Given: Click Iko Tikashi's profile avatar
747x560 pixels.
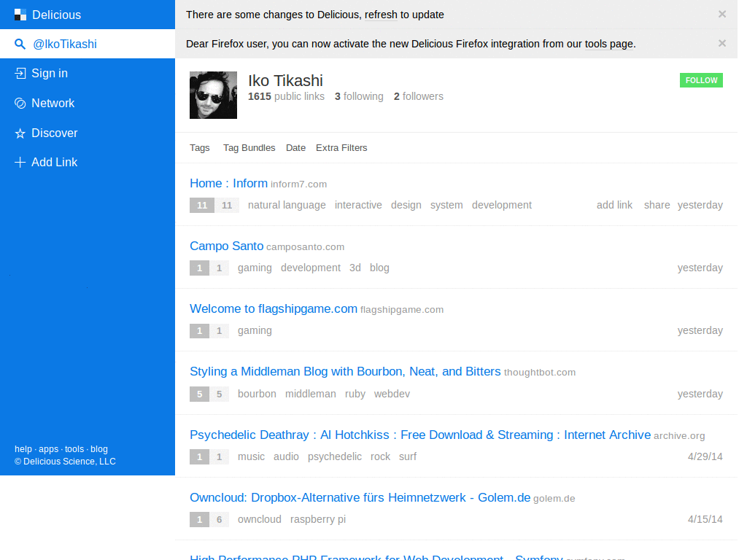Looking at the screenshot, I should (213, 95).
